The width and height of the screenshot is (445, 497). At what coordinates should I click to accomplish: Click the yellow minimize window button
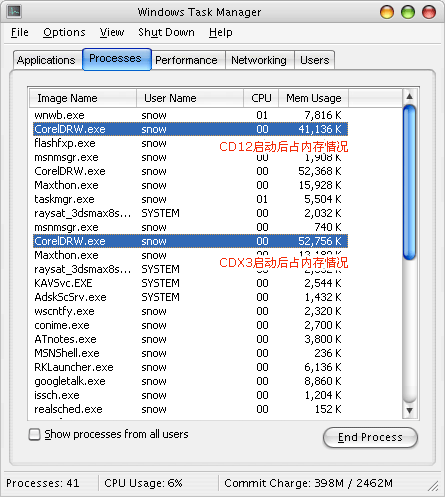pos(387,12)
